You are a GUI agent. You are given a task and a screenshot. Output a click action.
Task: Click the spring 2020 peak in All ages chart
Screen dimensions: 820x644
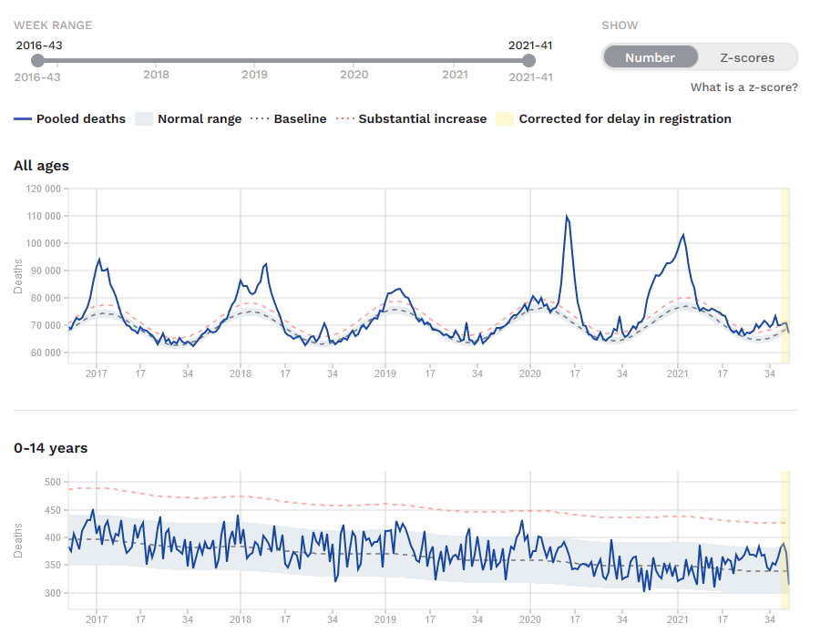567,217
